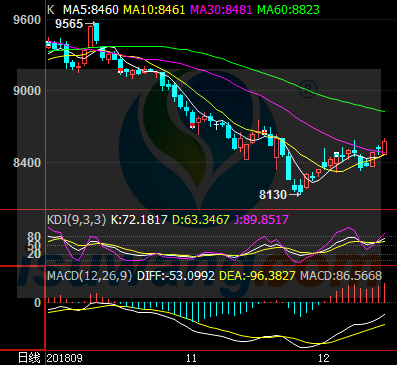Click the MACD:86.5668 value

pos(341,276)
